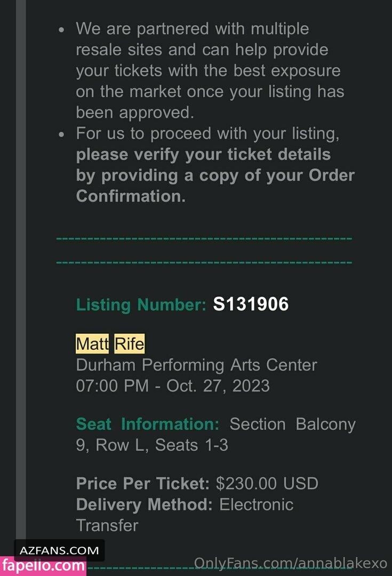Click the Listing Number label
The image size is (392, 576).
click(x=141, y=305)
